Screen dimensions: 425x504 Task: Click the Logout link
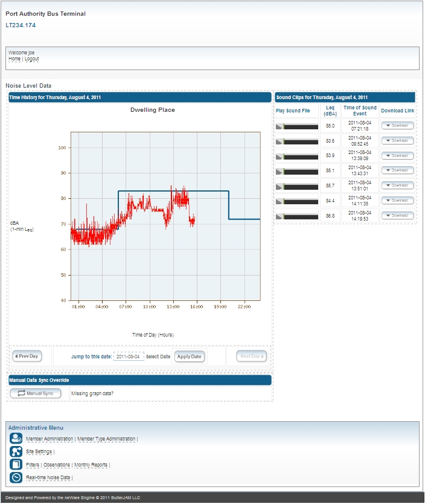pos(31,59)
